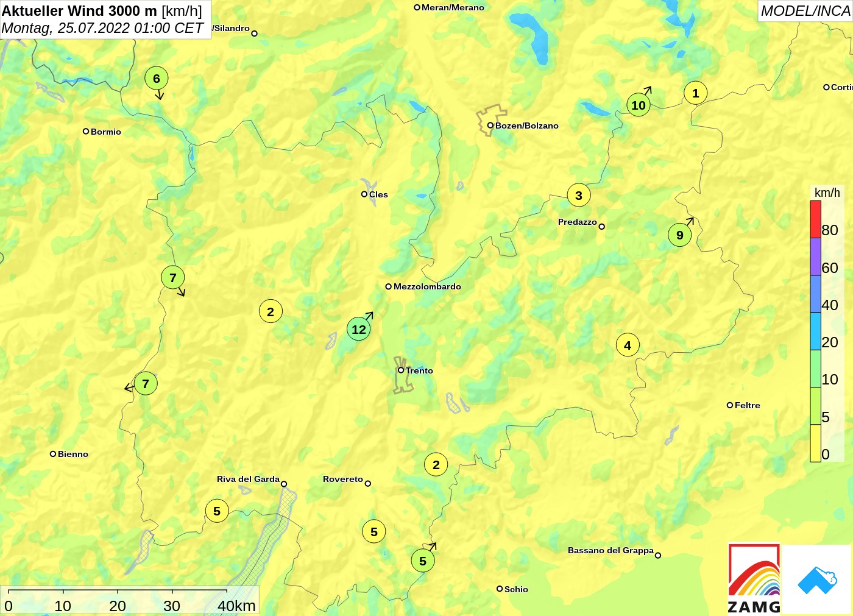Click the date Montag, 25.07.2022 01:00 CET

pos(102,28)
